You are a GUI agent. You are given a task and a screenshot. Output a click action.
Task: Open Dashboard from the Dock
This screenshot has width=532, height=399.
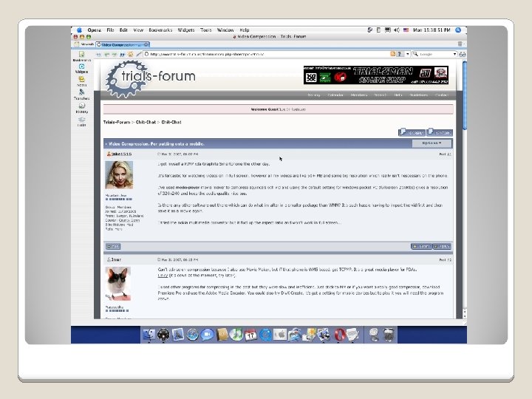coord(163,335)
